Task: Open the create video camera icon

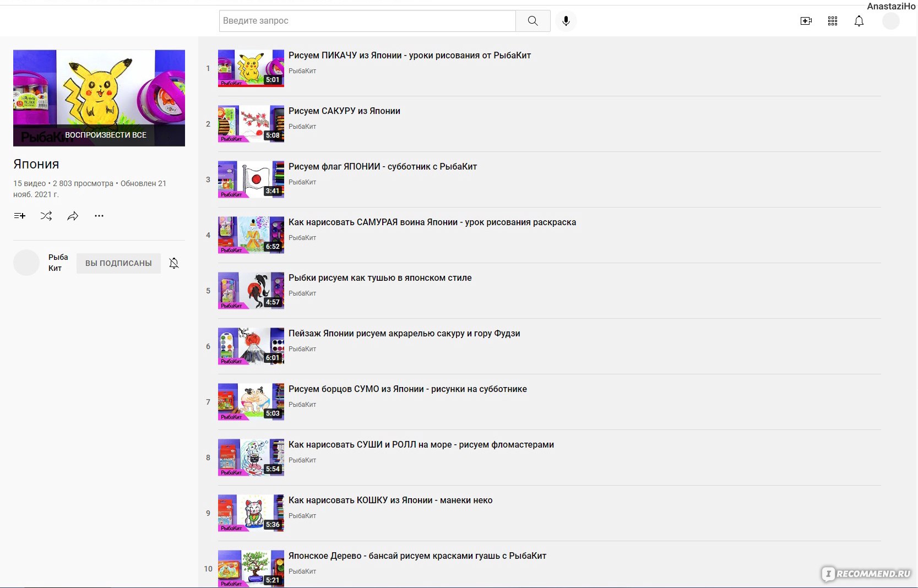Action: [x=806, y=21]
